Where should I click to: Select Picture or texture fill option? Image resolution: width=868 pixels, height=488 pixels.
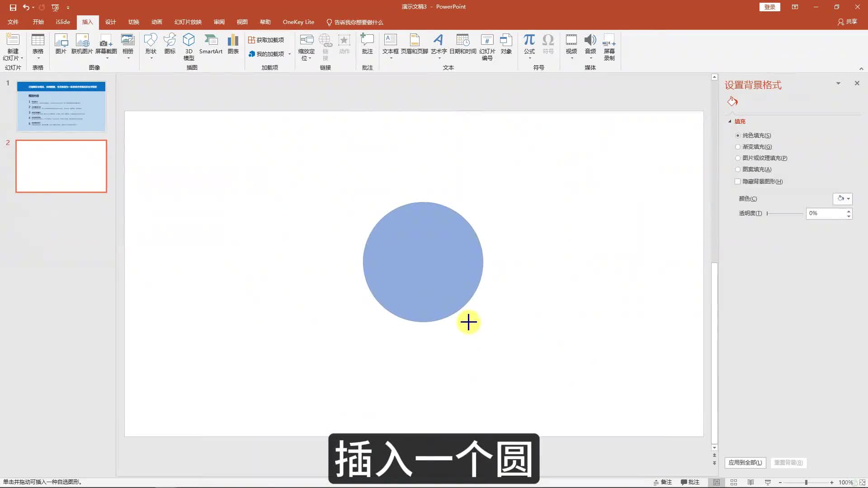(x=738, y=158)
